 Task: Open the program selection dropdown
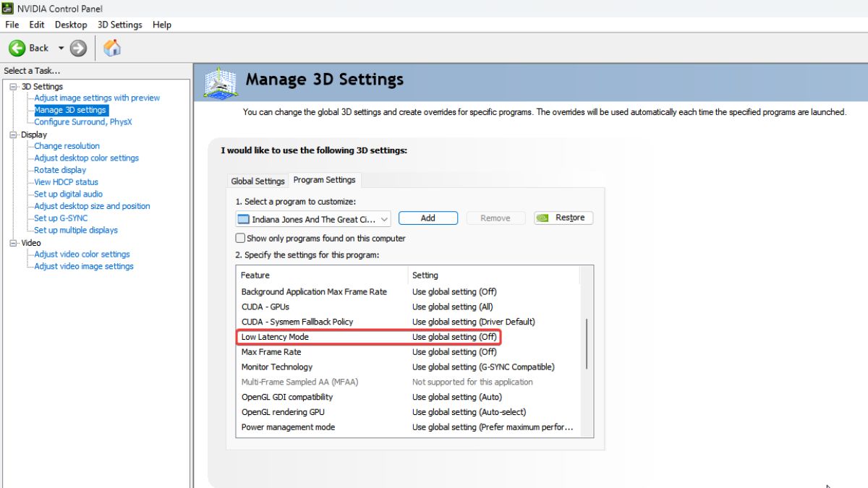[x=384, y=219]
